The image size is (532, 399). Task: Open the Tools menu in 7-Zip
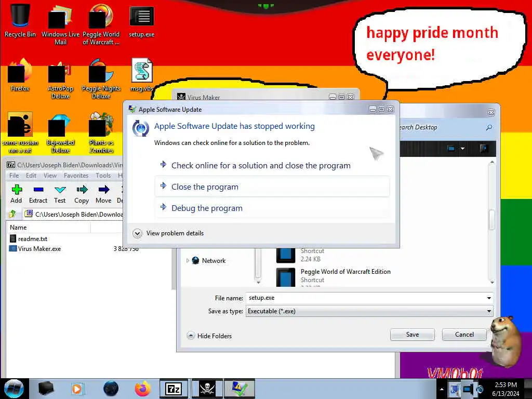click(103, 176)
